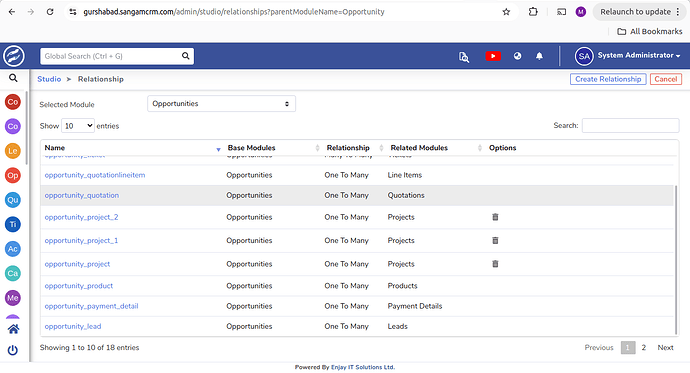
Task: Click the Create Relationship button
Action: (x=608, y=79)
